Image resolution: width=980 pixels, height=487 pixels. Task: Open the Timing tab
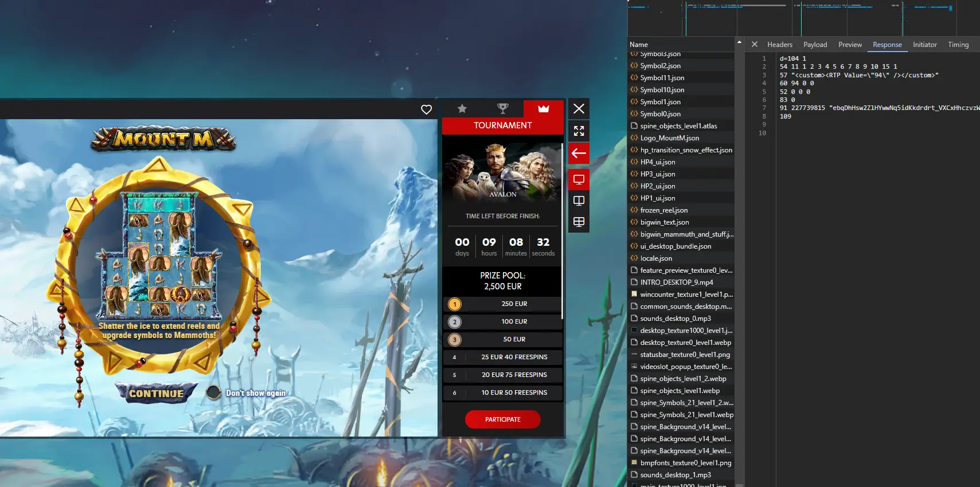(958, 45)
